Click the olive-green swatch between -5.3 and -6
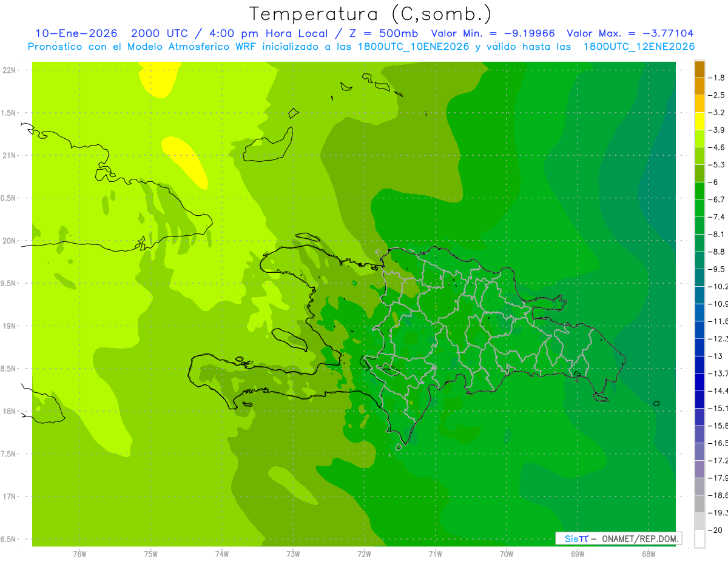The height and width of the screenshot is (562, 728). coord(699,173)
